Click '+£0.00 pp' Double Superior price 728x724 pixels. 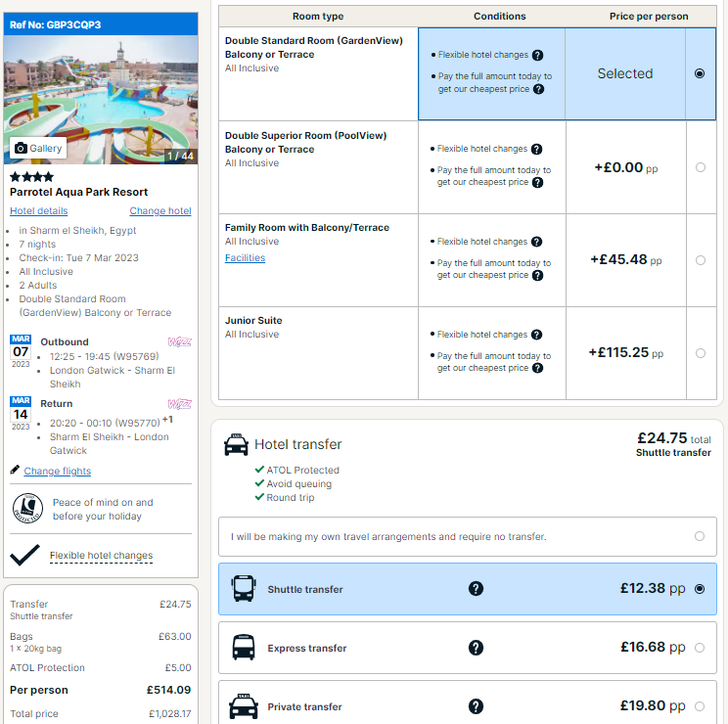[626, 167]
